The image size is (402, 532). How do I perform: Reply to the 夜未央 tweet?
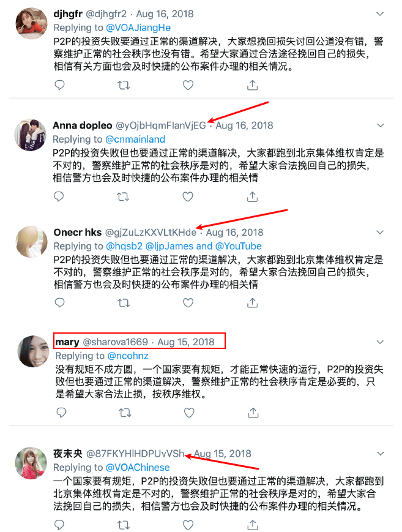(59, 525)
